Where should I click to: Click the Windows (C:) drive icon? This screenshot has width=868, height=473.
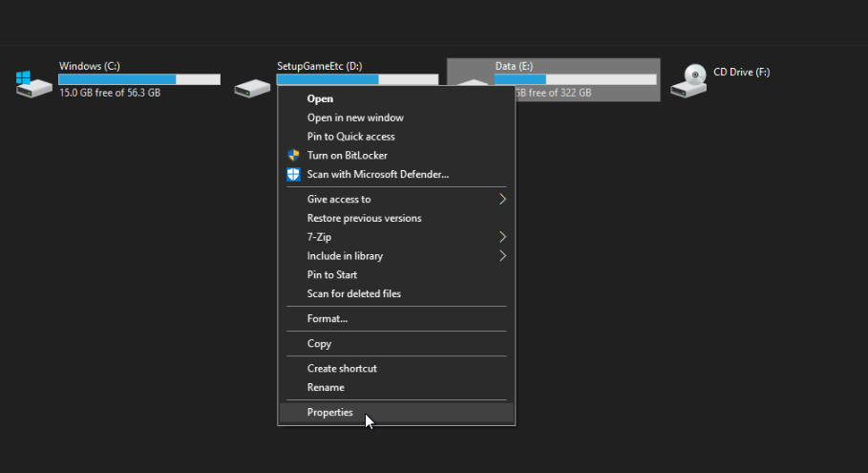[34, 82]
